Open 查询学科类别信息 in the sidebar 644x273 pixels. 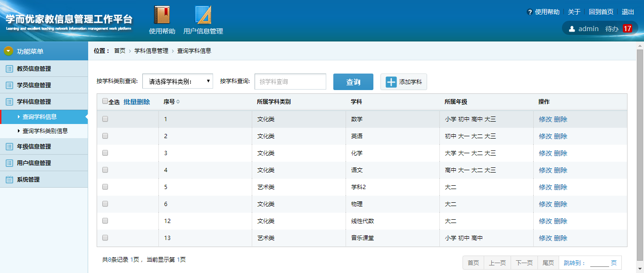[45, 131]
